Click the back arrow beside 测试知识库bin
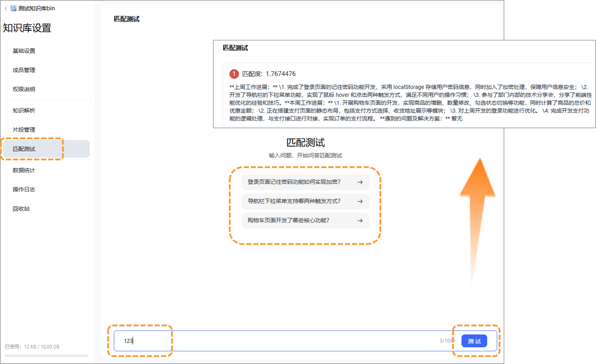596x364 pixels. click(x=6, y=8)
